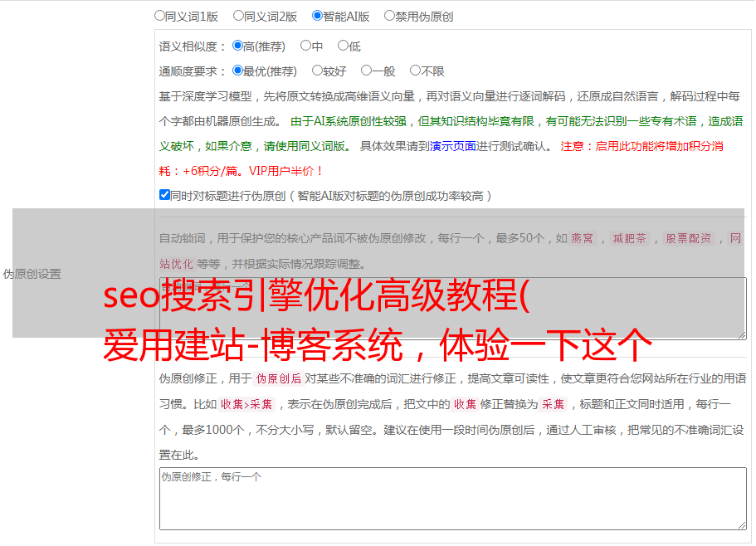Image resolution: width=756 pixels, height=546 pixels.
Task: Click the 伪原创修正 textarea resize handle
Action: 742,525
